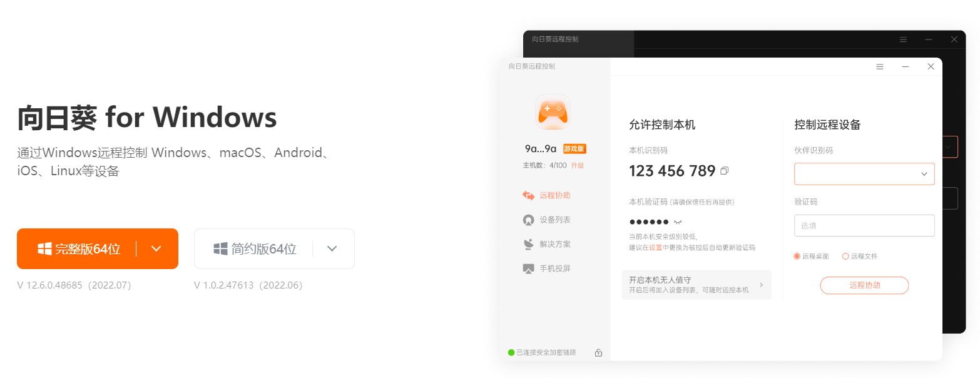
Task: Copy the 123 456 789 identification code
Action: click(724, 171)
